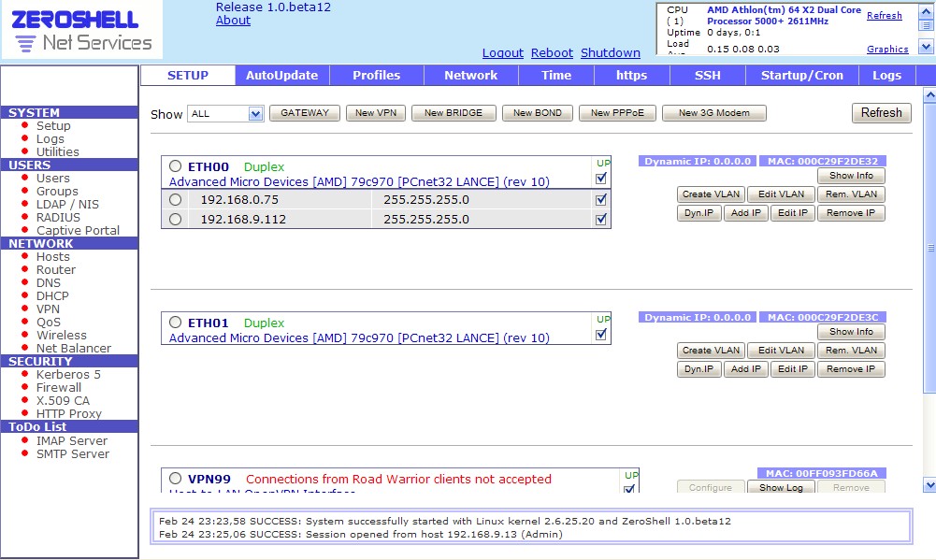Image resolution: width=936 pixels, height=560 pixels.
Task: Select the 192.168.0.75 address radio button
Action: (175, 199)
